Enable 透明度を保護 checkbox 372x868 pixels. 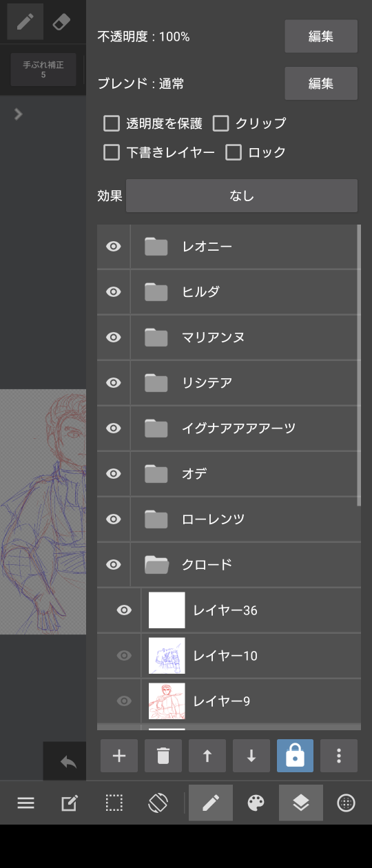pos(112,124)
